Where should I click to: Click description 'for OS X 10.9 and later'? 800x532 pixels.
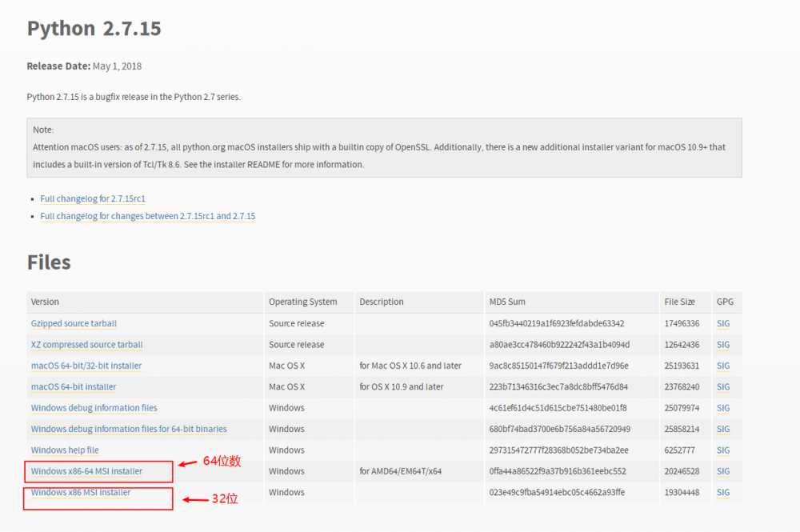401,386
